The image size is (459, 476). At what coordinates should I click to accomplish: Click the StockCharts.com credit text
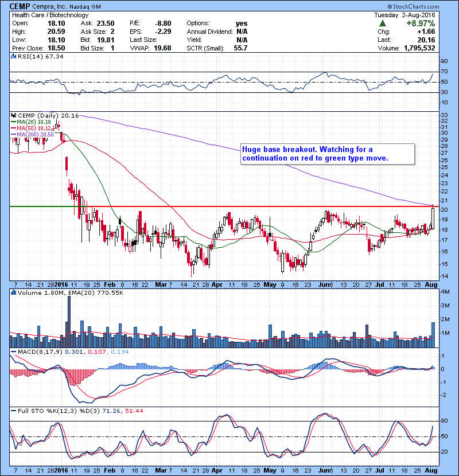pyautogui.click(x=414, y=6)
